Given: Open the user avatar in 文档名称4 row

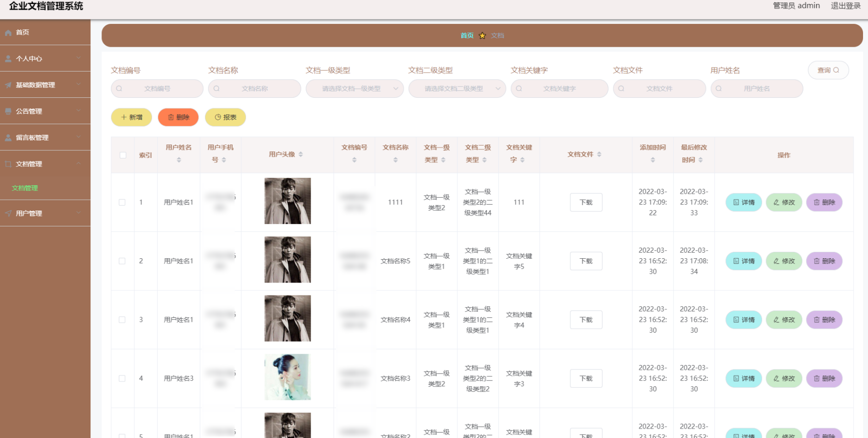Looking at the screenshot, I should pyautogui.click(x=287, y=318).
